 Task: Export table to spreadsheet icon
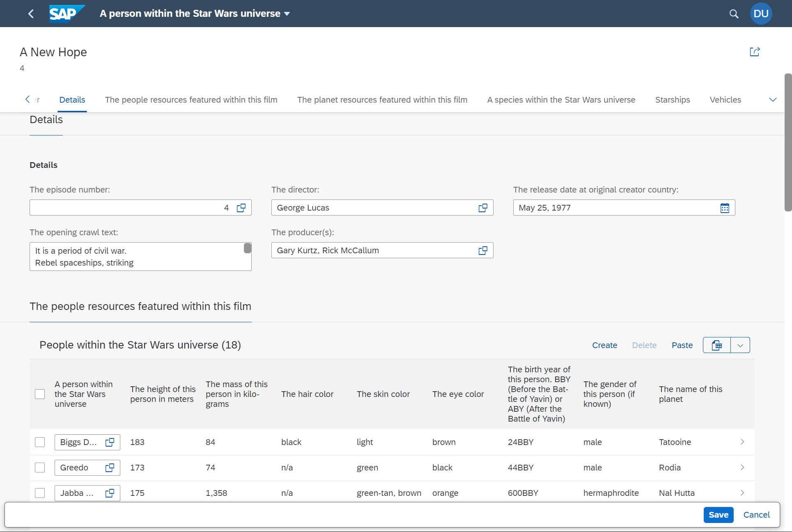717,345
